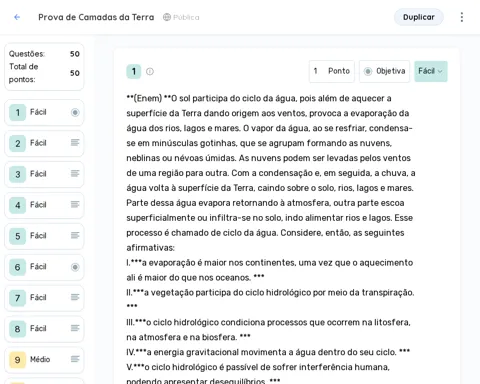Select question 3 in the sidebar list
The height and width of the screenshot is (384, 480).
click(44, 174)
